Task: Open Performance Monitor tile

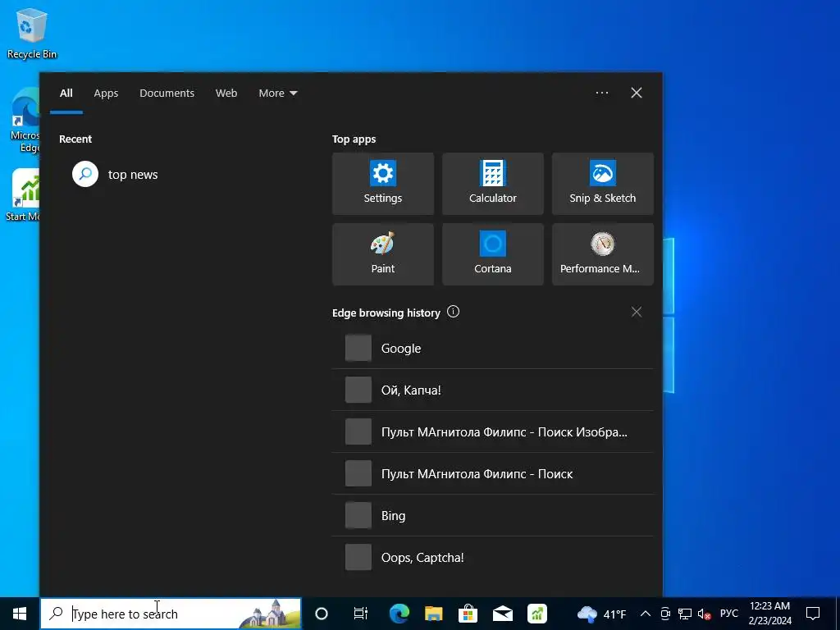Action: click(x=603, y=254)
